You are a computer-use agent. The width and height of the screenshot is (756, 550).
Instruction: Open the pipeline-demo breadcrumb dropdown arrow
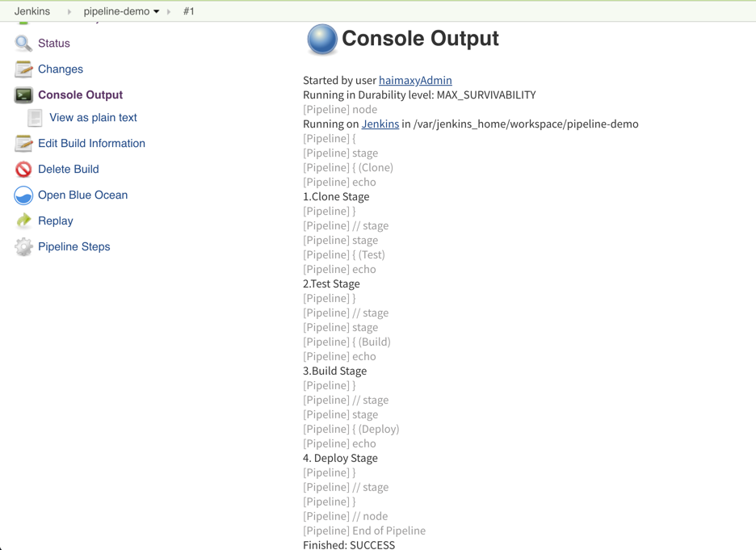[x=157, y=12]
